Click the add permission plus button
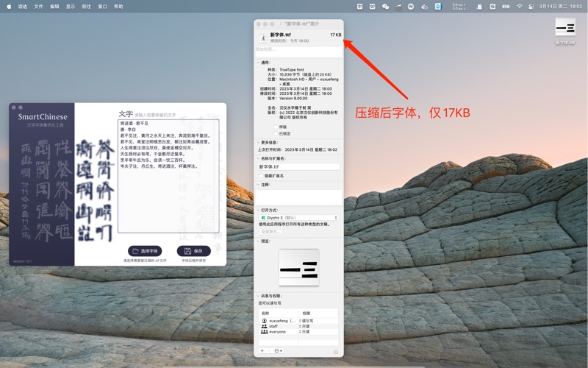This screenshot has height=368, width=588. 262,351
